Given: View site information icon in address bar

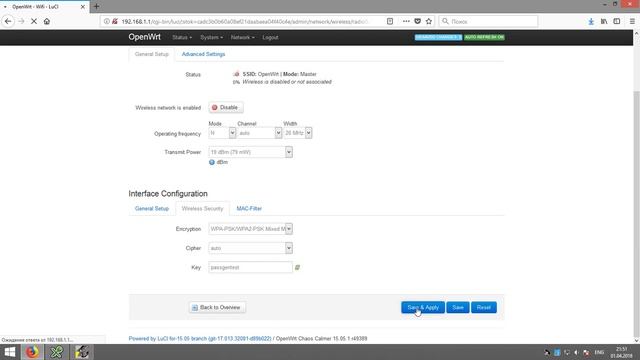Looking at the screenshot, I should click(107, 21).
